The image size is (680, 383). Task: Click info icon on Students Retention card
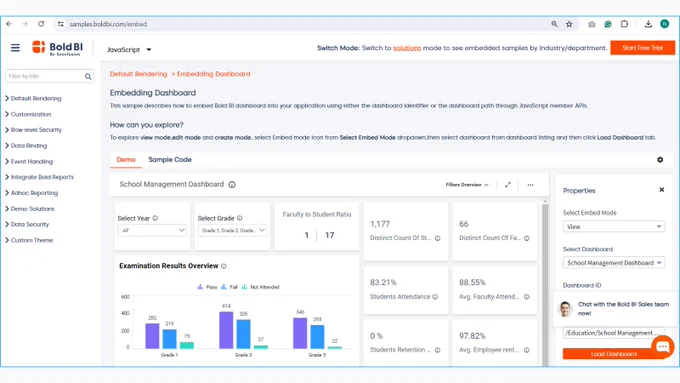point(438,350)
